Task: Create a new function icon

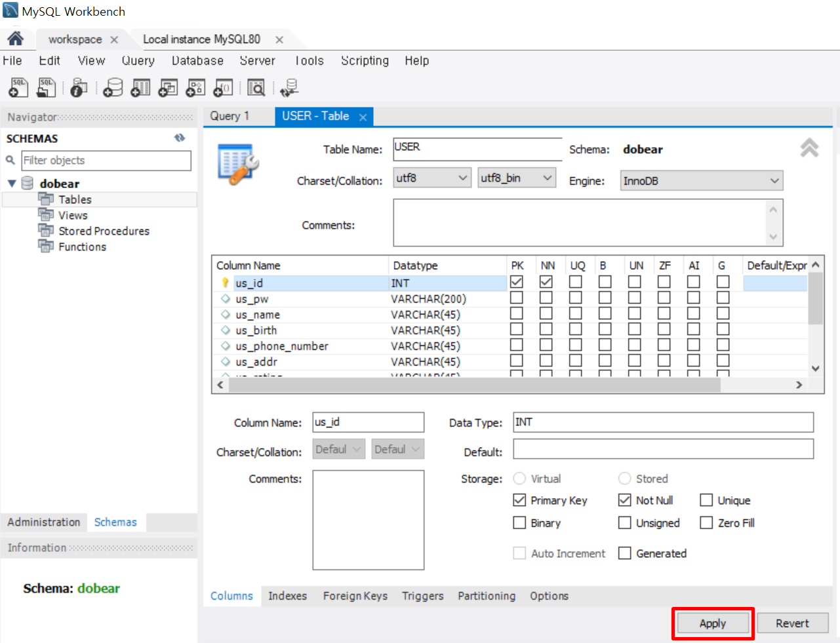Action: pyautogui.click(x=223, y=87)
